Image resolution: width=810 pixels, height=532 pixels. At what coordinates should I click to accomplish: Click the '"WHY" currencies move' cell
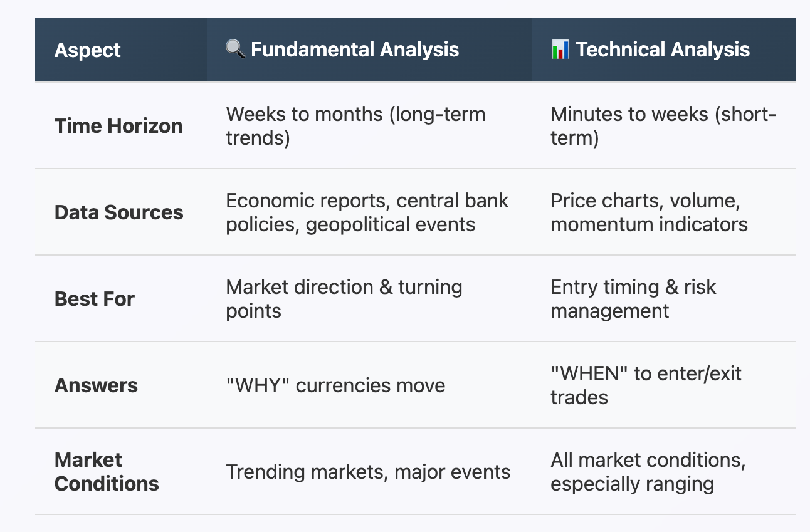click(335, 385)
